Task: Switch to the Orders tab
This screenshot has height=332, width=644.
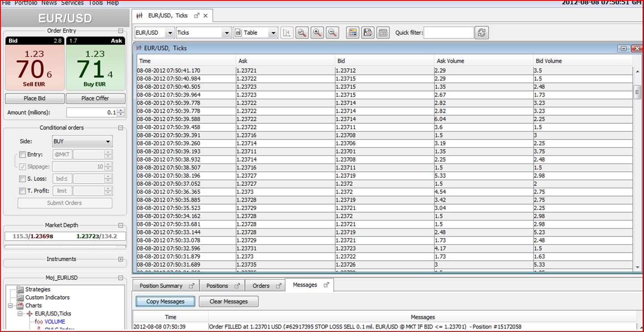Action: click(261, 286)
